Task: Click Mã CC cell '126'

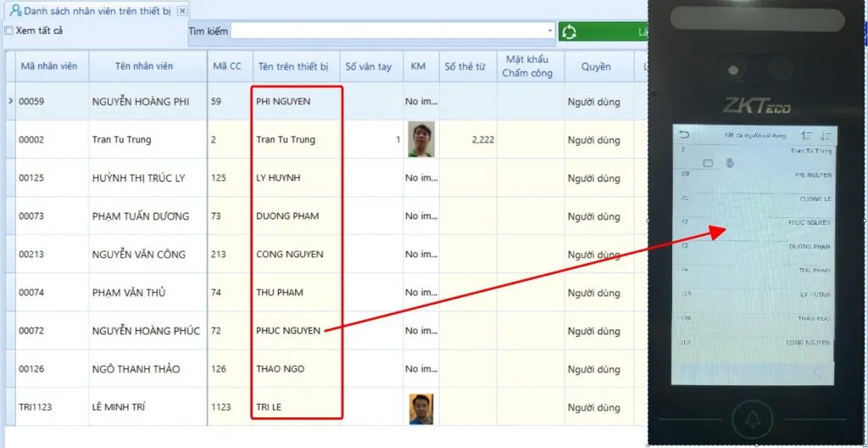Action: click(231, 369)
